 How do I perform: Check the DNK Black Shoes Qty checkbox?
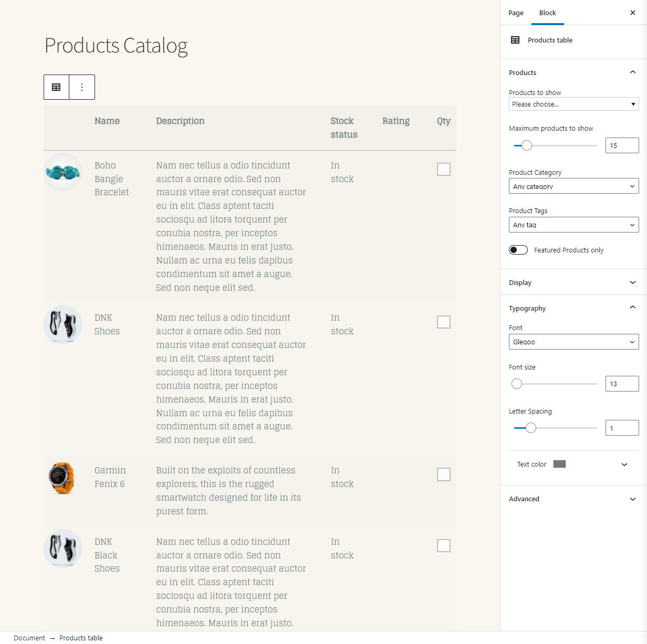tap(444, 546)
